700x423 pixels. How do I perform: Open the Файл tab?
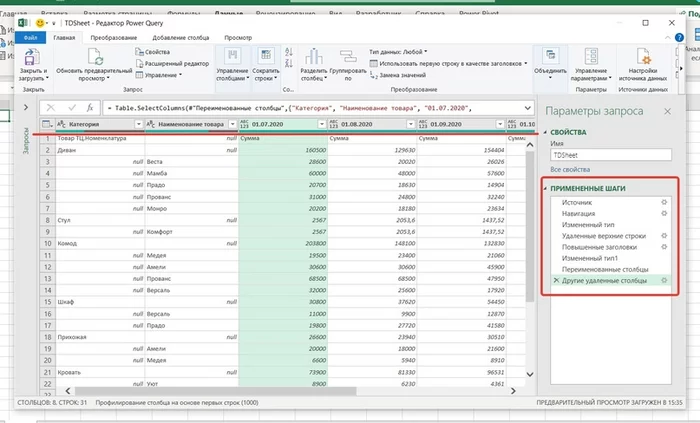30,37
